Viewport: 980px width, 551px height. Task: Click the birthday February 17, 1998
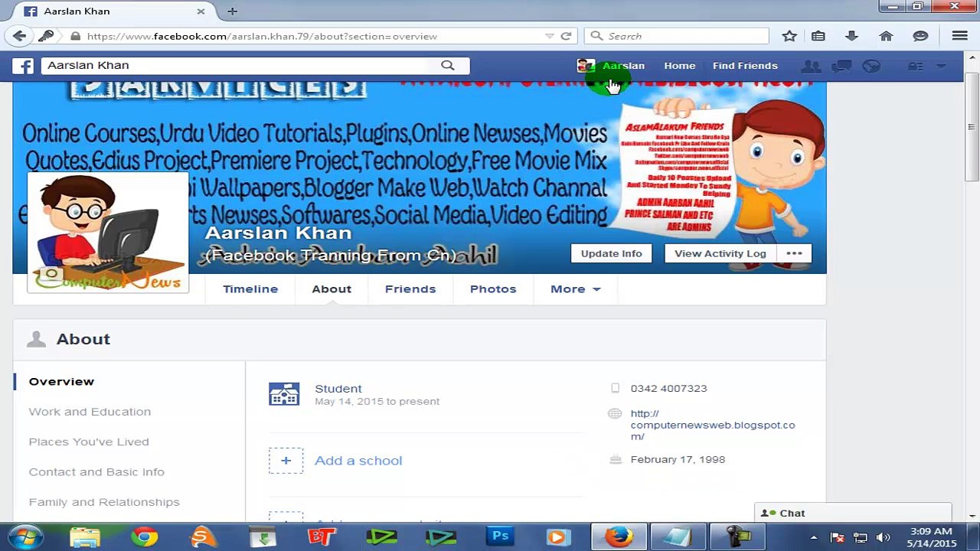[678, 460]
